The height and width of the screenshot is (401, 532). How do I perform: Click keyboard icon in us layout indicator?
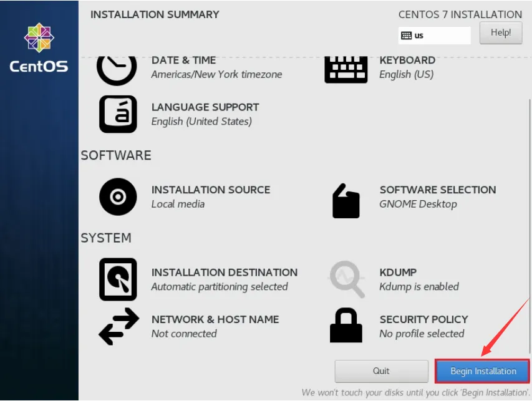click(406, 36)
